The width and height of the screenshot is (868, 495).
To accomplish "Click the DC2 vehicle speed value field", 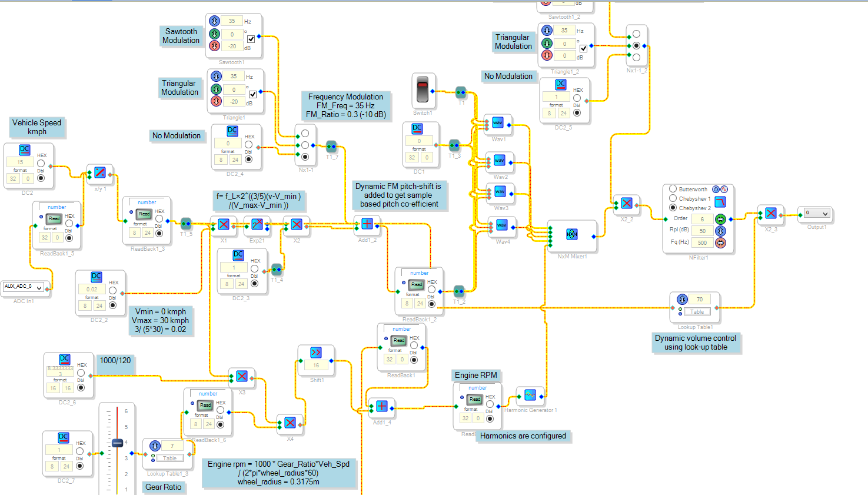I will [x=21, y=162].
